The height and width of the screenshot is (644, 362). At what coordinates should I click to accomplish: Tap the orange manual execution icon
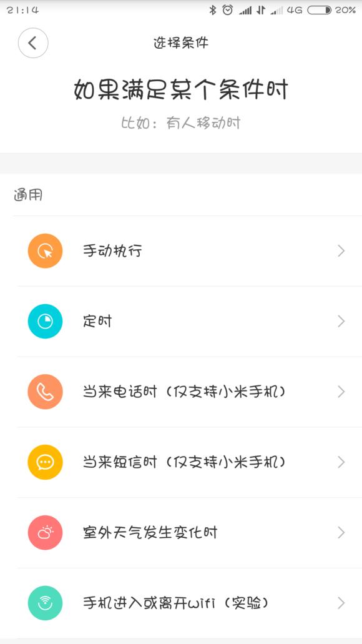45,250
